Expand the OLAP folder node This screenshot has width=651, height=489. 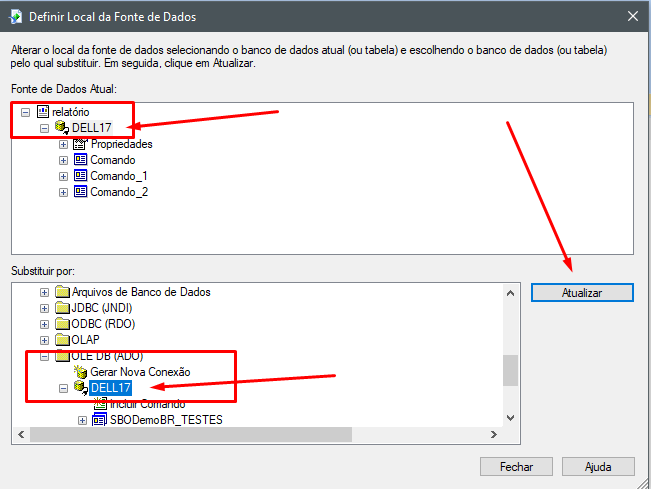point(44,340)
